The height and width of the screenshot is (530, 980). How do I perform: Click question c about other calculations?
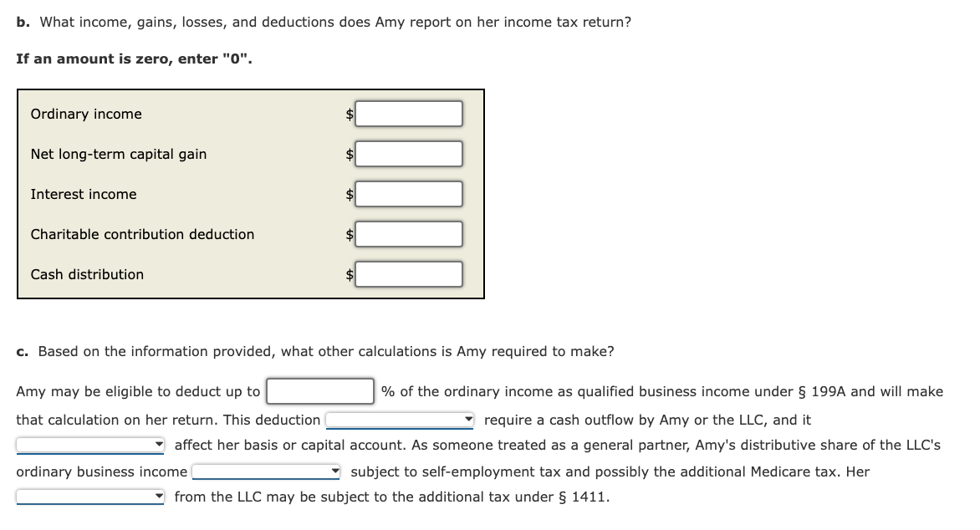click(x=315, y=351)
